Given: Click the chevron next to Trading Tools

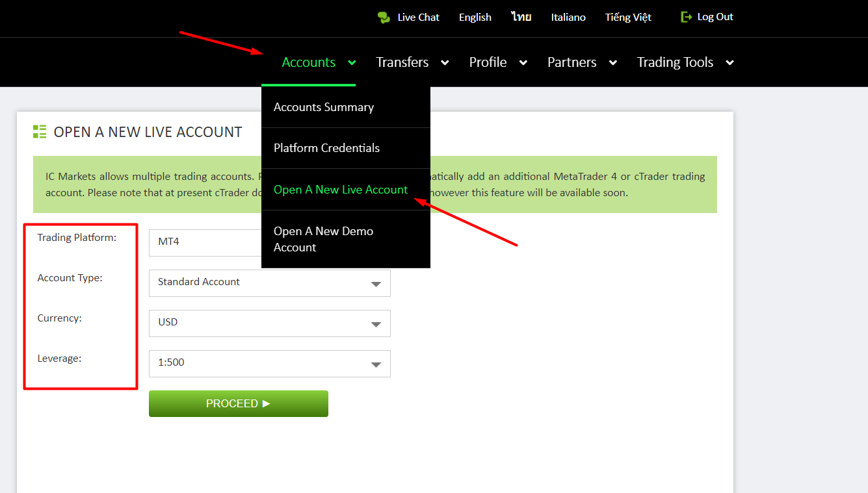Looking at the screenshot, I should [730, 63].
